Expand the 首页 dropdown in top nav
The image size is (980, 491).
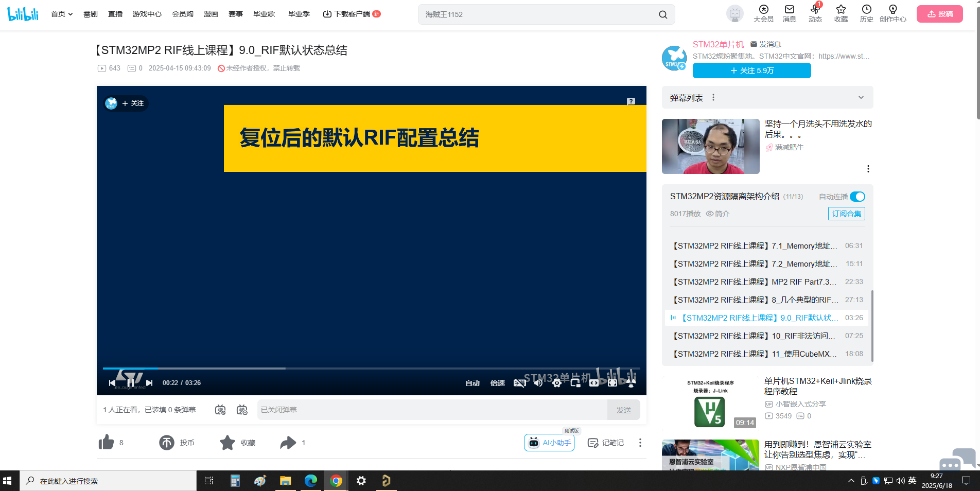(62, 14)
